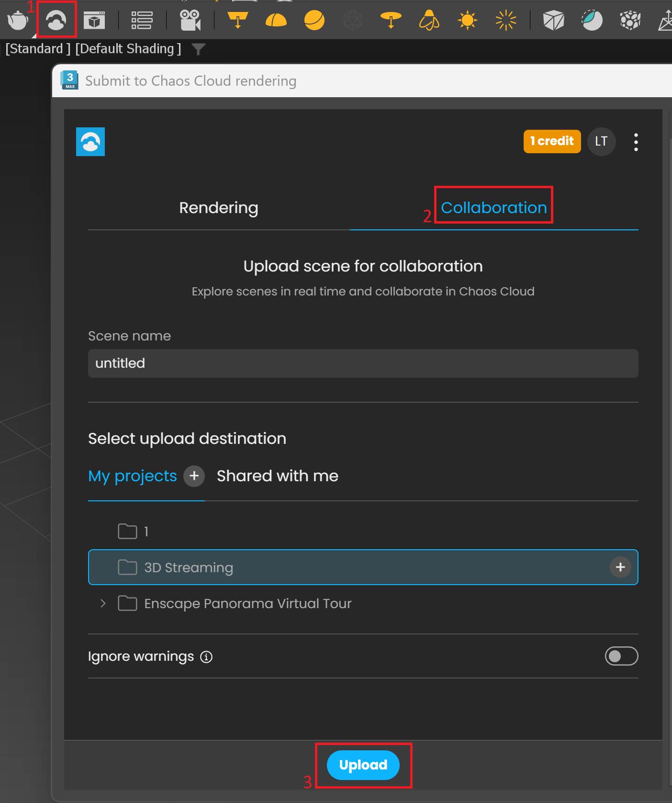Open the three-dot options menu
Screen dimensions: 672x803
coord(636,142)
